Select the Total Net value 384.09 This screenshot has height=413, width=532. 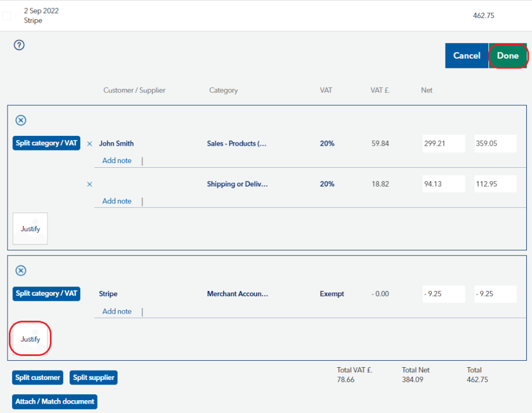click(412, 380)
